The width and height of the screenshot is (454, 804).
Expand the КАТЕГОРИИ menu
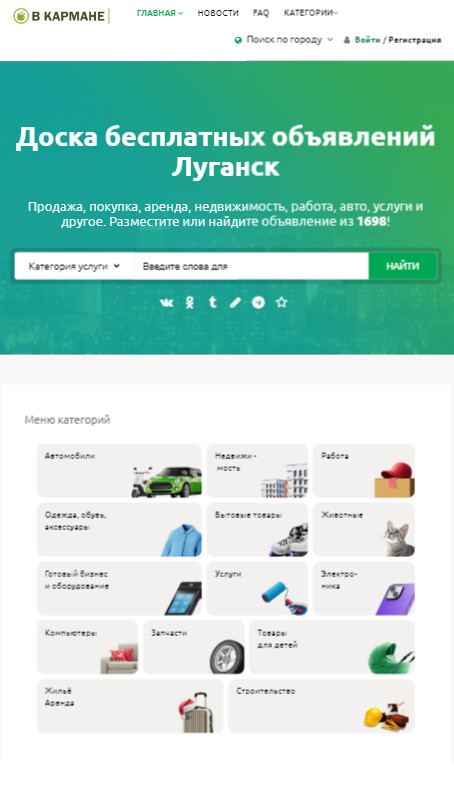point(311,13)
